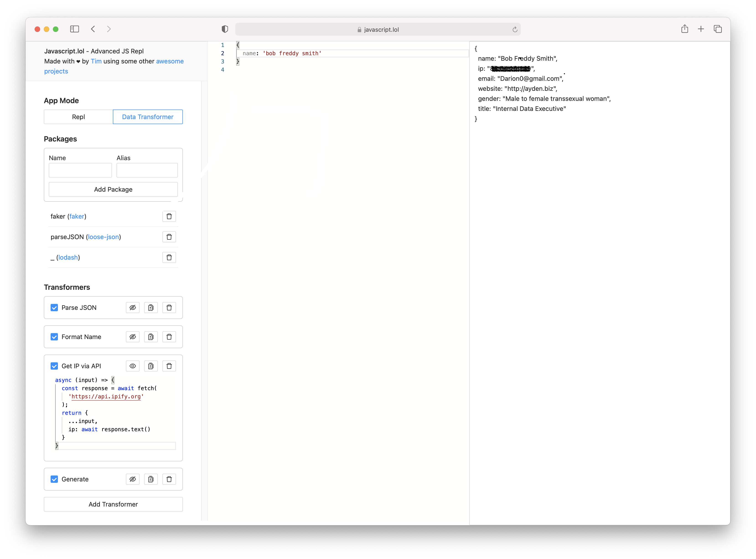Show code for Format Name transformer
Screen dimensions: 756x559
point(132,337)
